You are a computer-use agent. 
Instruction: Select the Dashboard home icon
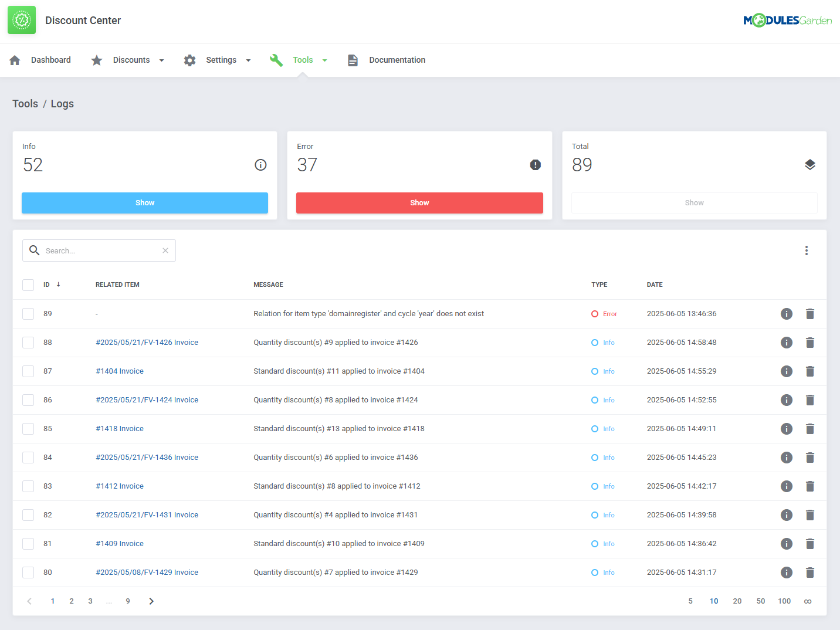(14, 60)
